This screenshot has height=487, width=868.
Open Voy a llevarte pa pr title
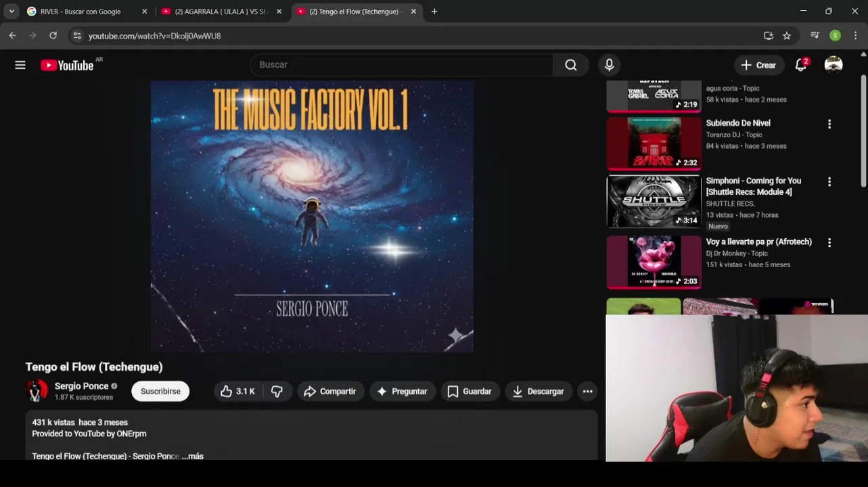pyautogui.click(x=759, y=241)
